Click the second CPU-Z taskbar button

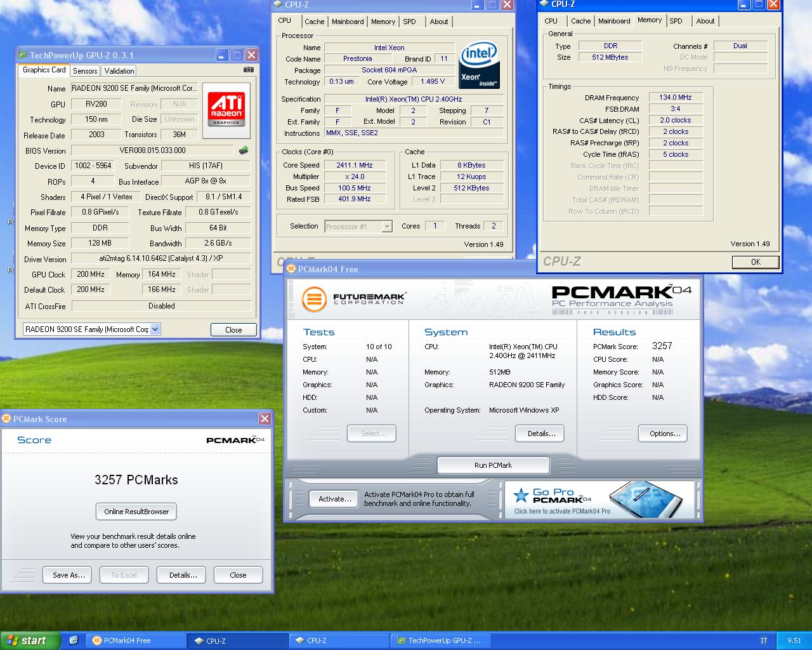tap(339, 640)
